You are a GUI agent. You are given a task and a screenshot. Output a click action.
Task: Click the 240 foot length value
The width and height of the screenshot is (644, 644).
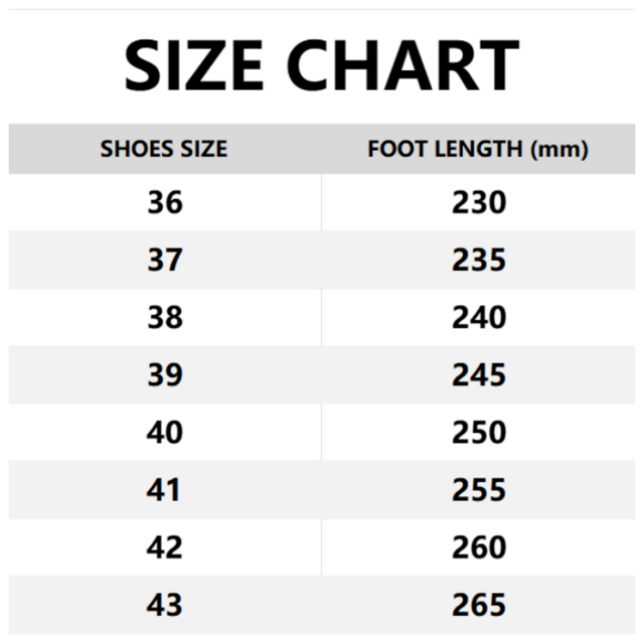click(x=478, y=317)
